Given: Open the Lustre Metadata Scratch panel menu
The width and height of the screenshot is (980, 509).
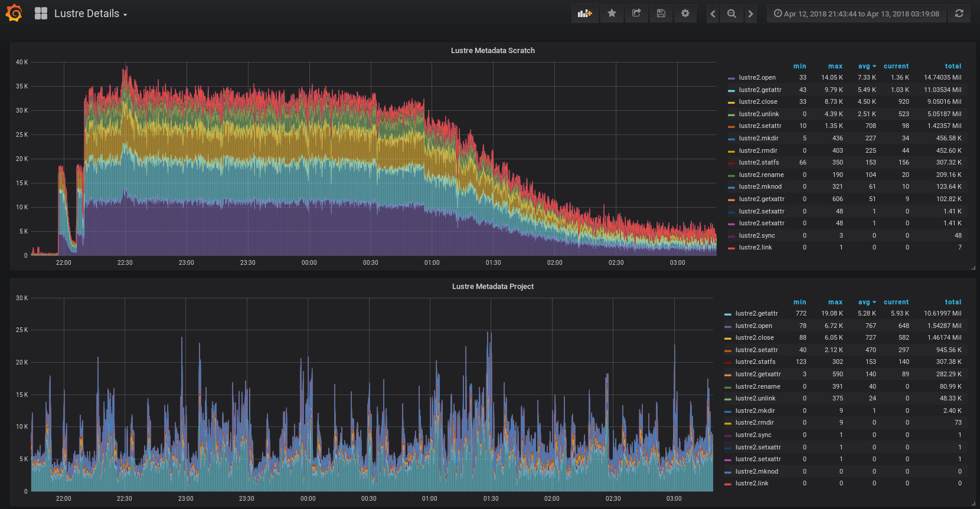Looking at the screenshot, I should [492, 51].
